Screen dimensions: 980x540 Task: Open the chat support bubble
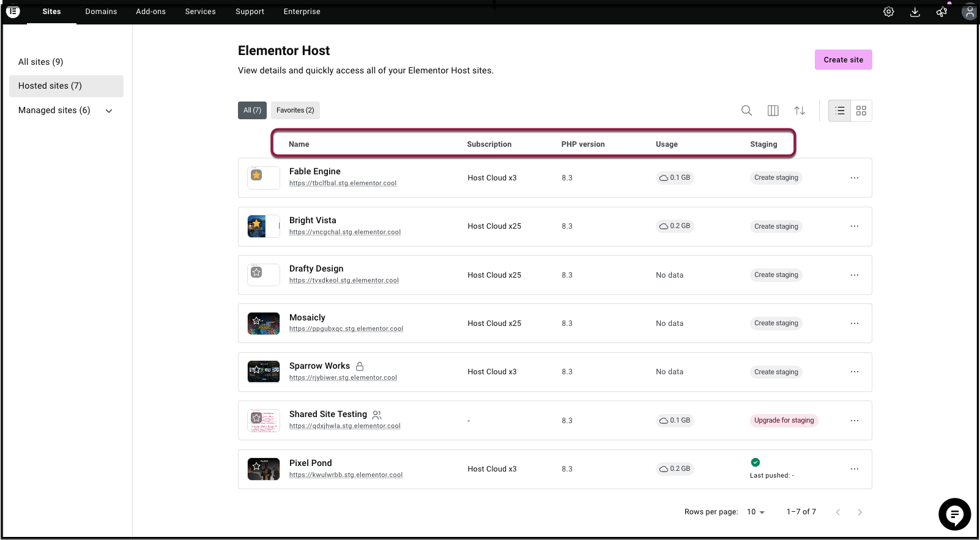(954, 514)
